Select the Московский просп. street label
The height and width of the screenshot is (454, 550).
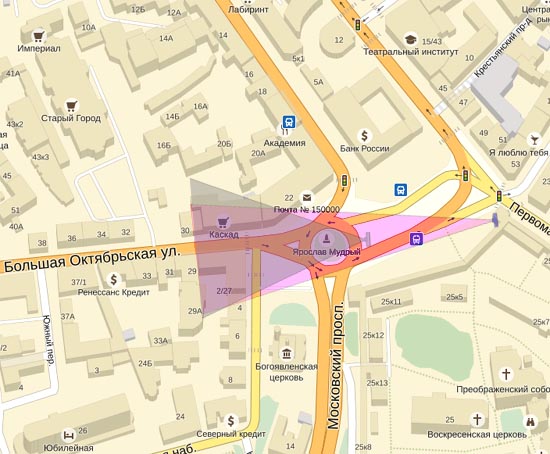coord(335,365)
